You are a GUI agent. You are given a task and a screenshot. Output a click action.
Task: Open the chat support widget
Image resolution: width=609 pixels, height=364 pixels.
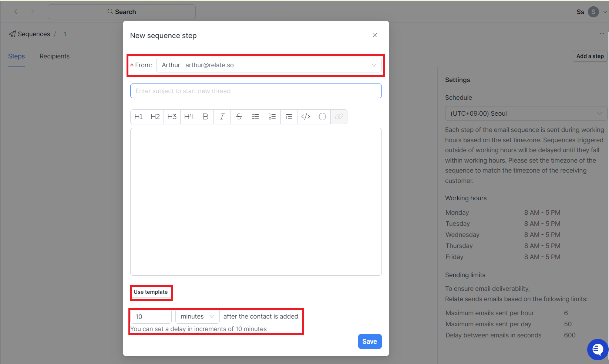[598, 349]
